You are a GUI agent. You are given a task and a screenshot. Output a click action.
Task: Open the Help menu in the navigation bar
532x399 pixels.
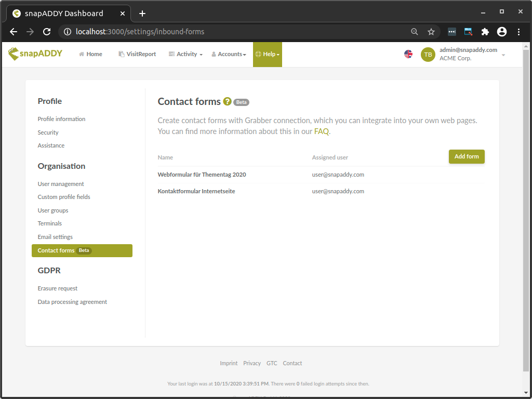coord(267,54)
